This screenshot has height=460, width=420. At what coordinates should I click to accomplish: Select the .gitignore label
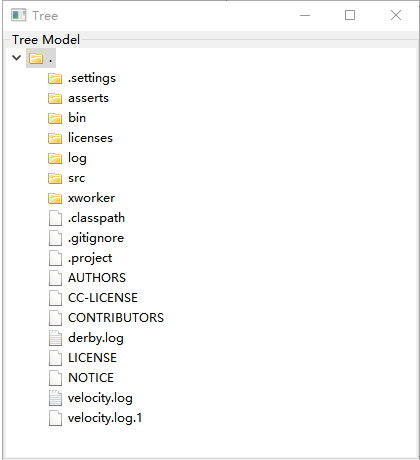[x=96, y=238]
